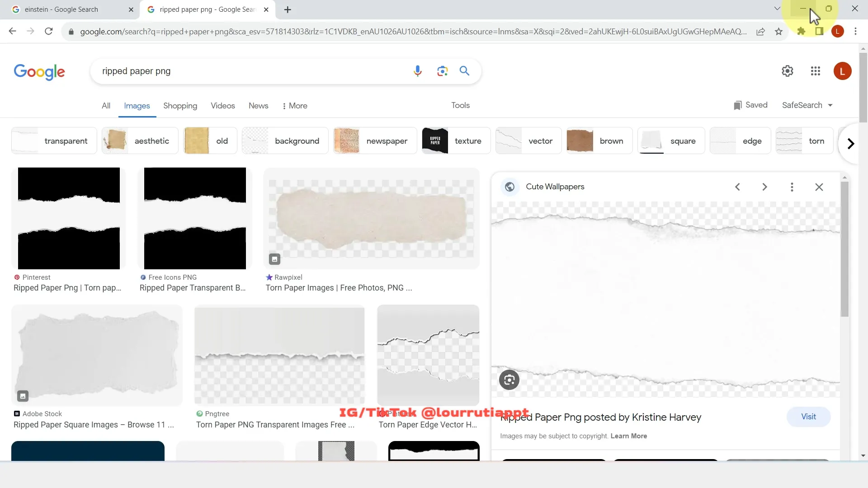Open the Torn Paper Edge Vector thumbnail
868x488 pixels.
pyautogui.click(x=428, y=355)
